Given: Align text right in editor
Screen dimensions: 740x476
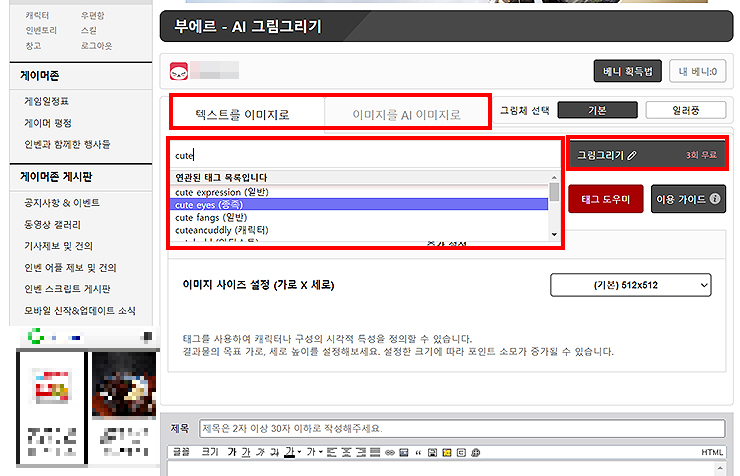Looking at the screenshot, I should click(x=361, y=452).
